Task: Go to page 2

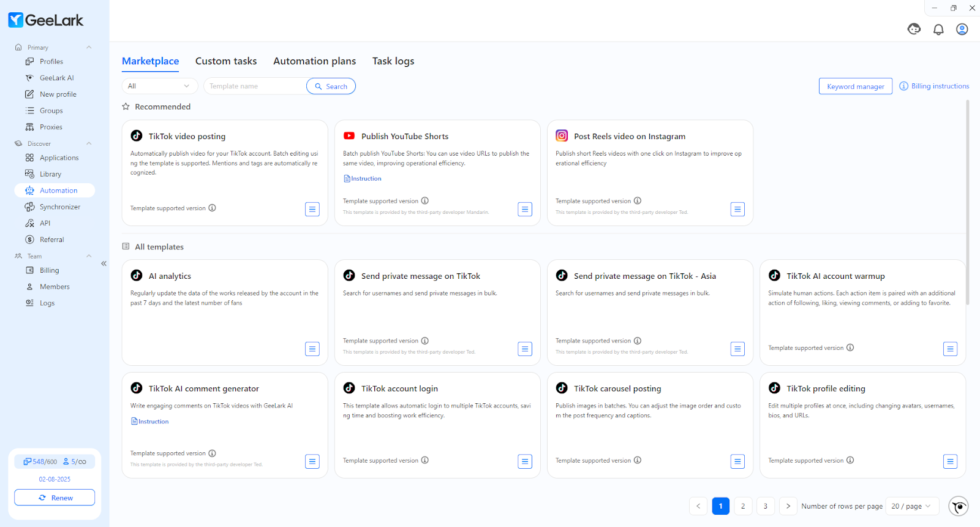Action: tap(743, 506)
